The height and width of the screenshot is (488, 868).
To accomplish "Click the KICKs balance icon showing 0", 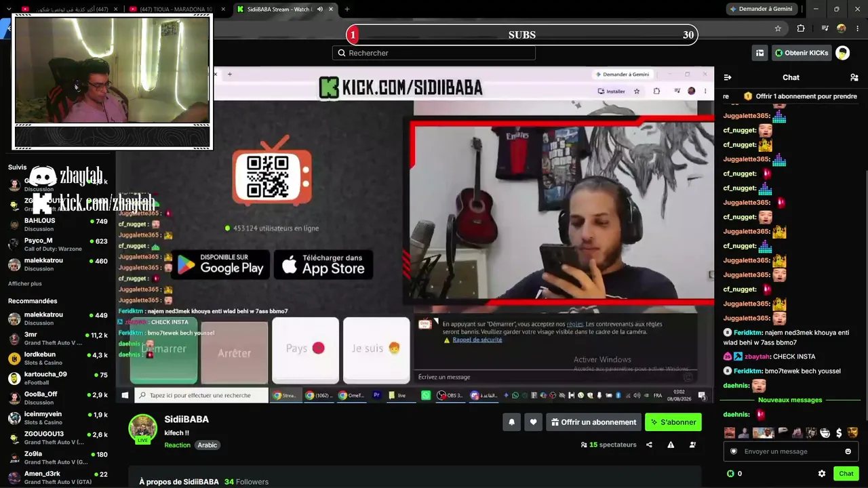I will click(x=730, y=474).
